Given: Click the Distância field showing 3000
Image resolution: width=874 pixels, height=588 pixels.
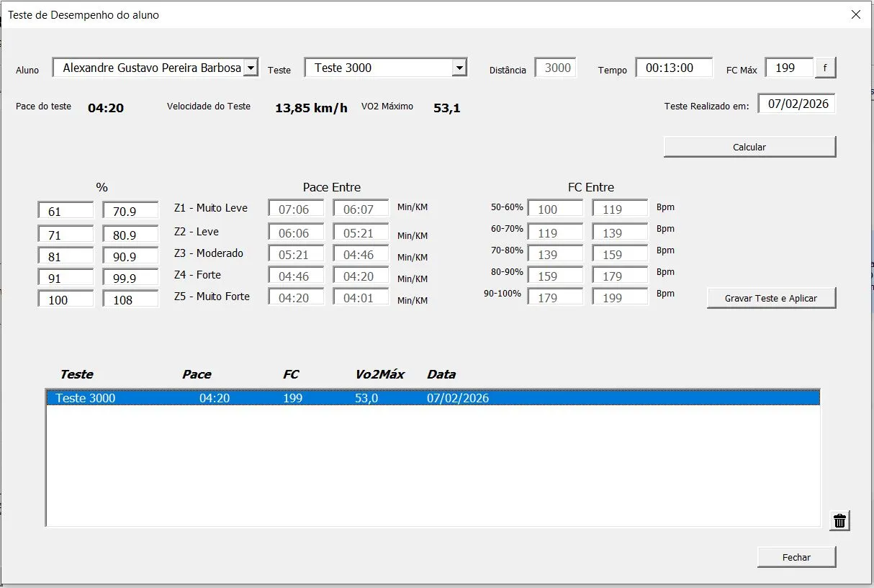Looking at the screenshot, I should 555,68.
